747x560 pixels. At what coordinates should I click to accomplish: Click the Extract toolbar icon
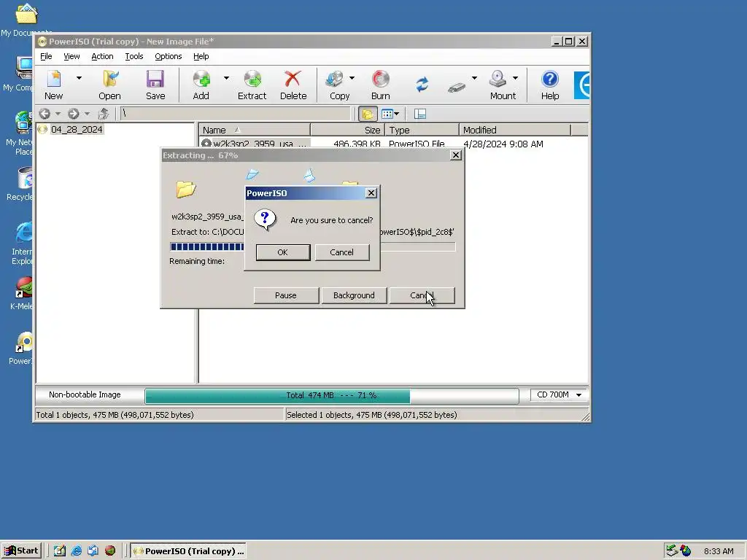252,85
